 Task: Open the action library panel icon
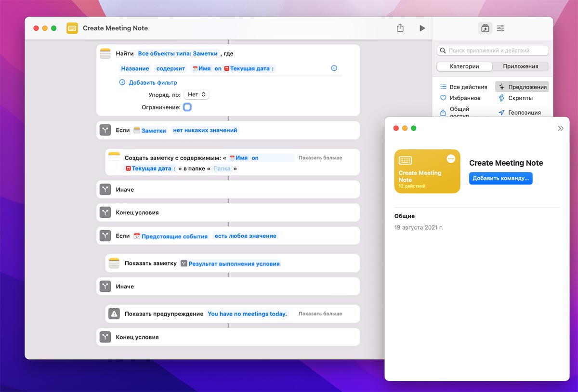click(x=485, y=28)
